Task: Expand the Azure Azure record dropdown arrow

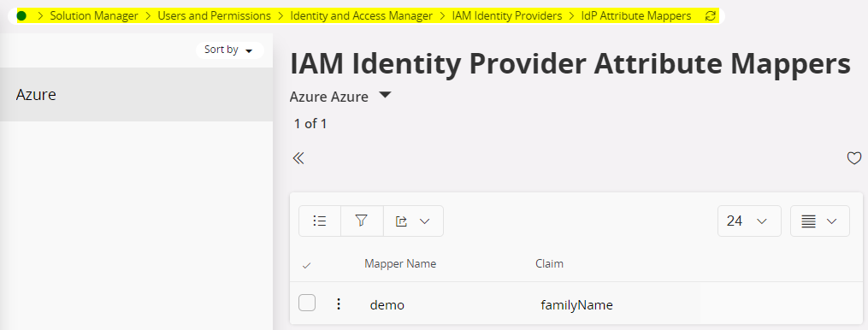Action: 386,95
